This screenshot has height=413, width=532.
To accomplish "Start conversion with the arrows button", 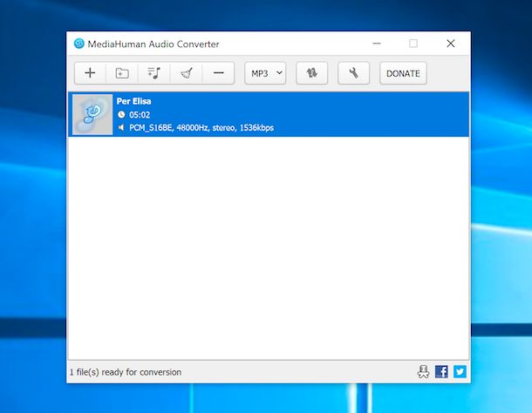I will point(312,73).
